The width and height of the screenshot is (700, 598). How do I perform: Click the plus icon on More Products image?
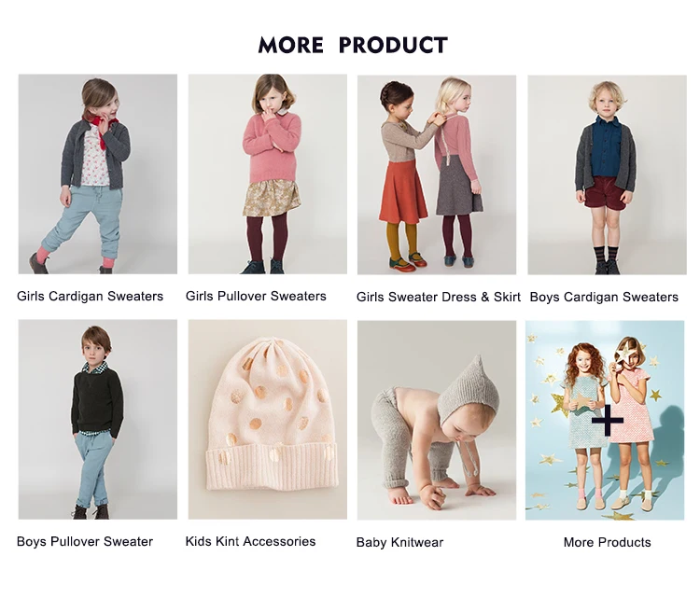pos(608,420)
